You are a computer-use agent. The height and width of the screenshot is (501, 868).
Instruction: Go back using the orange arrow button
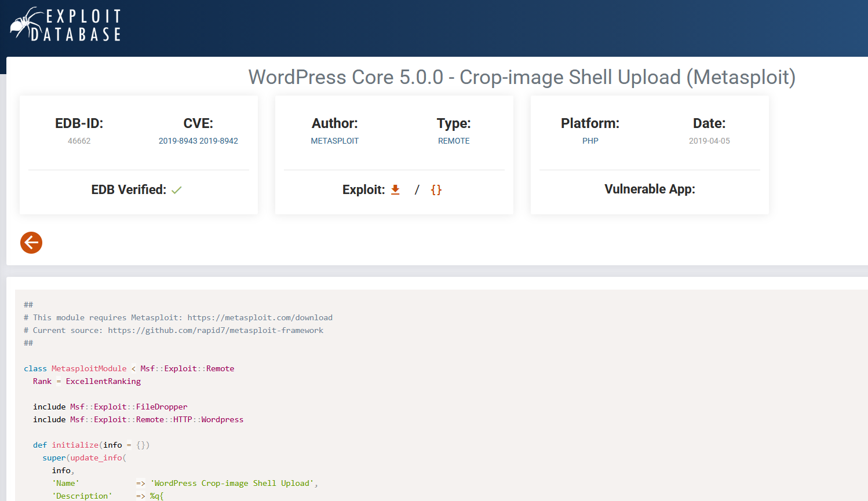pyautogui.click(x=31, y=243)
